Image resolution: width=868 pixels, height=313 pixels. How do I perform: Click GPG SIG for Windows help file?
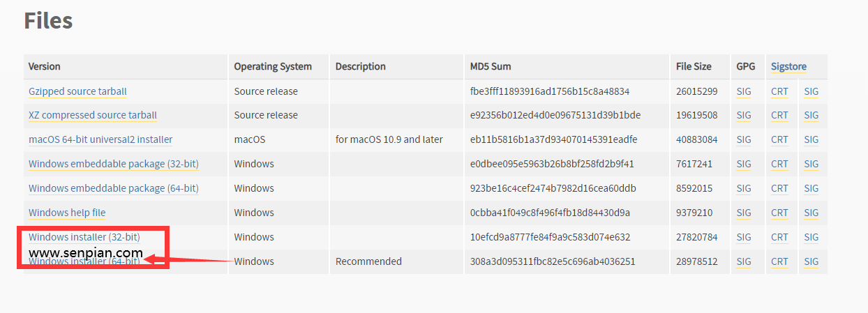point(744,213)
